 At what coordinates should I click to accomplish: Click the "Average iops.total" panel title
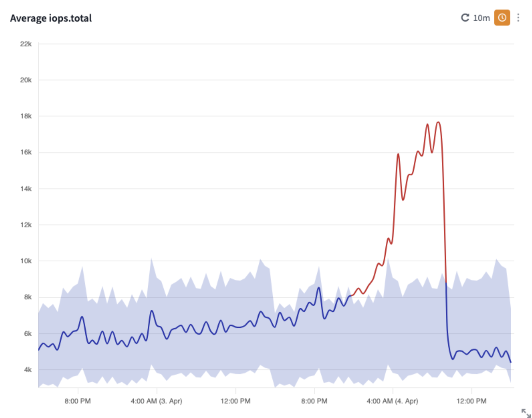tap(51, 18)
